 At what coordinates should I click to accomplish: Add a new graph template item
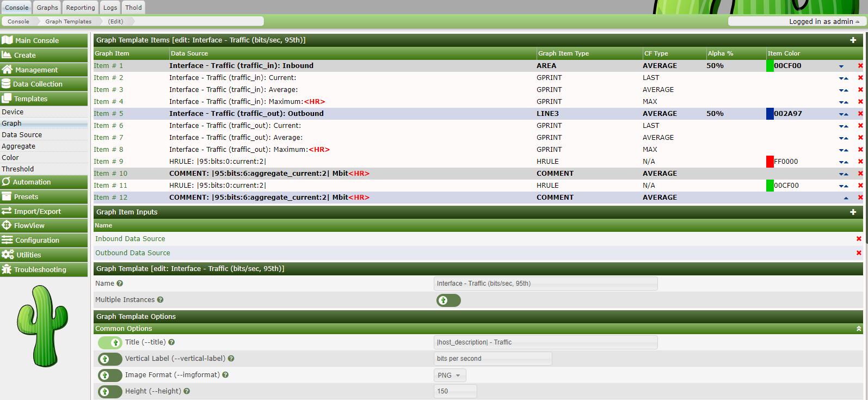coord(853,40)
